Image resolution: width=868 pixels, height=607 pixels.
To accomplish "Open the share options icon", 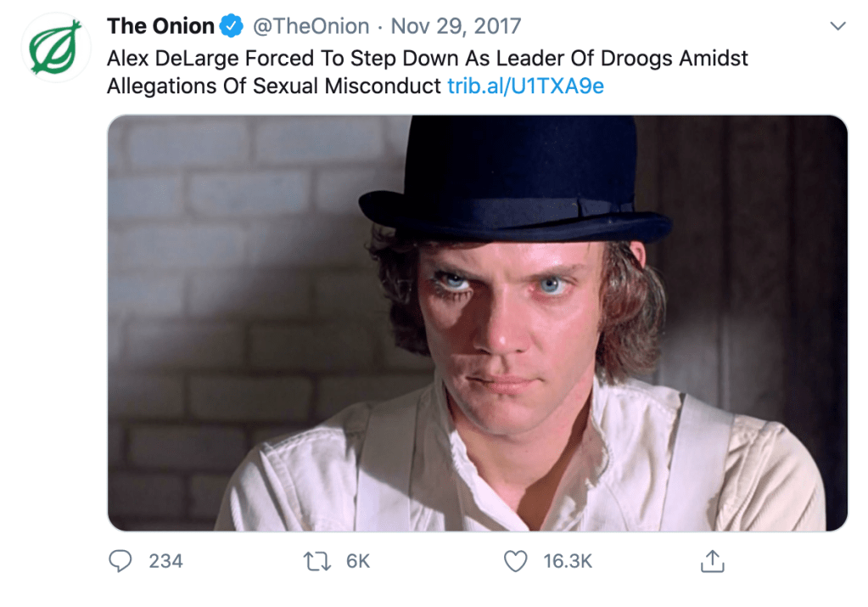I will pos(713,560).
